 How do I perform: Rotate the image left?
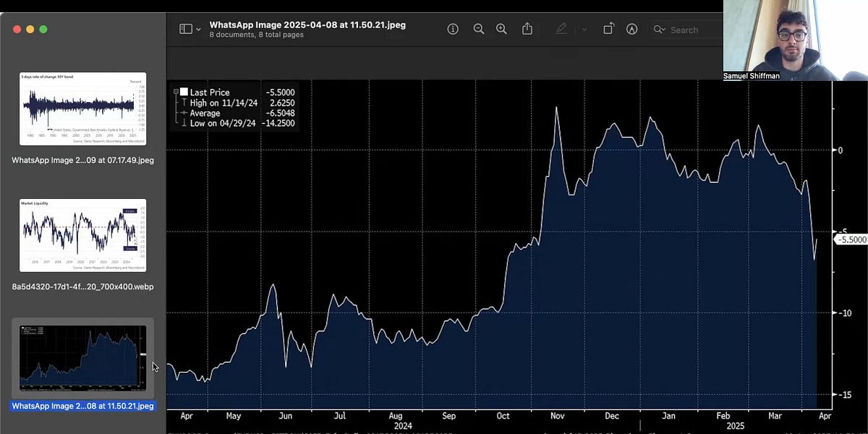click(608, 29)
